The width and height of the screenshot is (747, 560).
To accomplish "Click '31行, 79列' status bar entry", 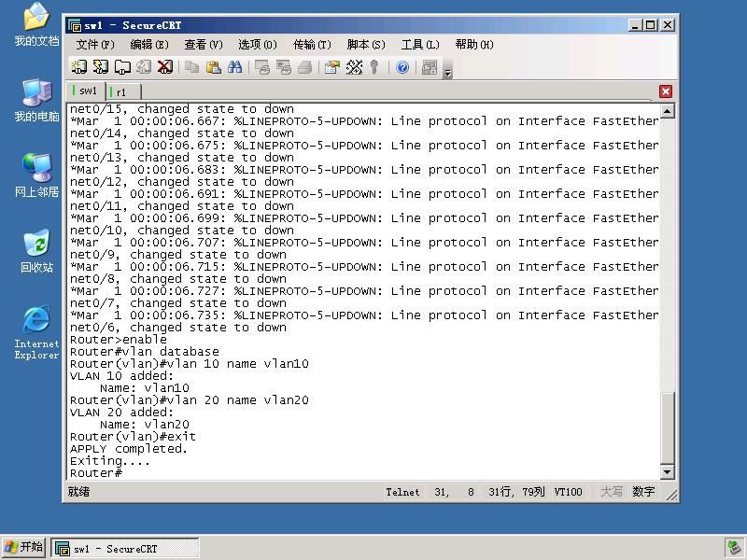I will pos(516,492).
